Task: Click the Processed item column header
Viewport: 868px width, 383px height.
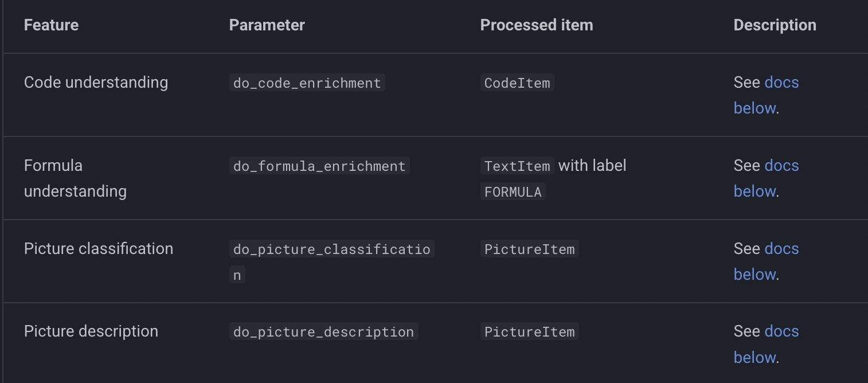Action: (537, 25)
